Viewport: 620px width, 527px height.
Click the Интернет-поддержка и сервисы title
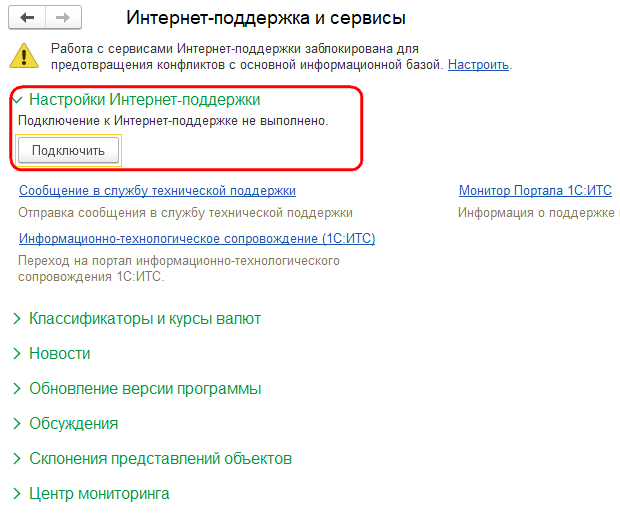point(266,18)
